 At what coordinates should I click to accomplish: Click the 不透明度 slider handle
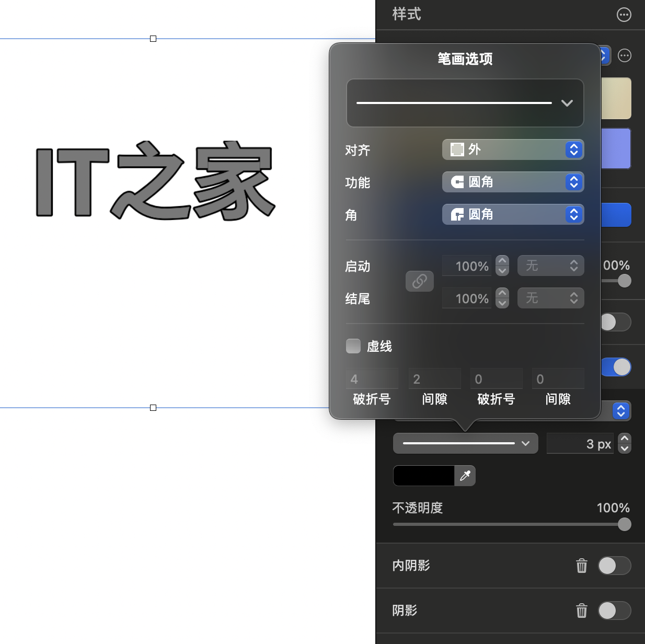pyautogui.click(x=625, y=524)
